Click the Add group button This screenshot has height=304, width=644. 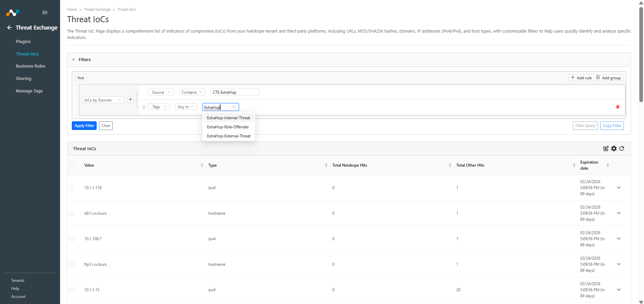pos(608,78)
